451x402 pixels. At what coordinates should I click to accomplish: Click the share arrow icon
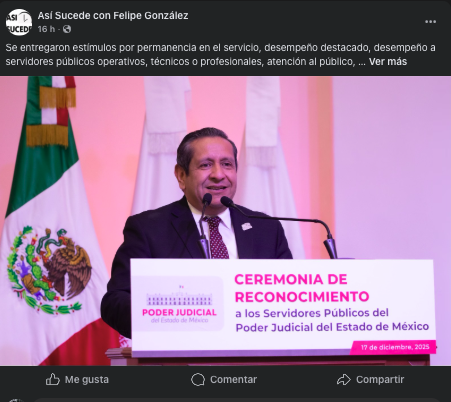[344, 379]
